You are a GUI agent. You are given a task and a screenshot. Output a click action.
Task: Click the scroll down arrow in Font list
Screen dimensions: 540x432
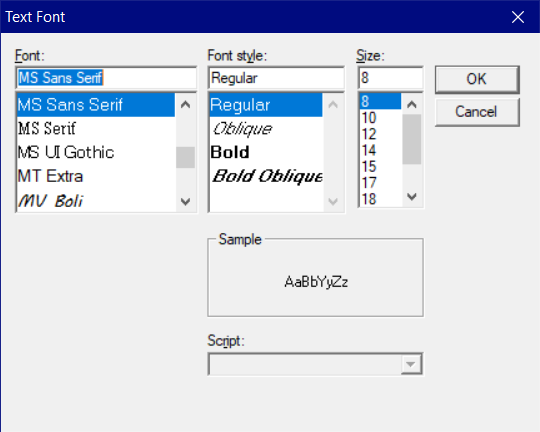click(x=185, y=201)
